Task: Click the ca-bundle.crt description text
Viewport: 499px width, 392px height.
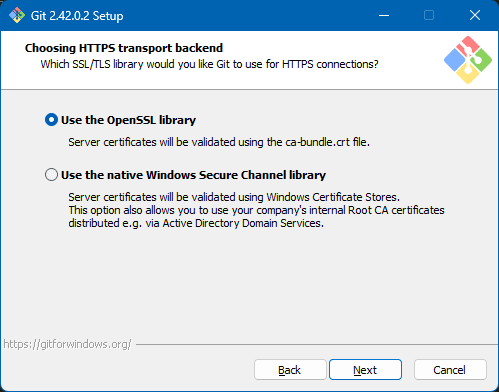Action: point(219,142)
